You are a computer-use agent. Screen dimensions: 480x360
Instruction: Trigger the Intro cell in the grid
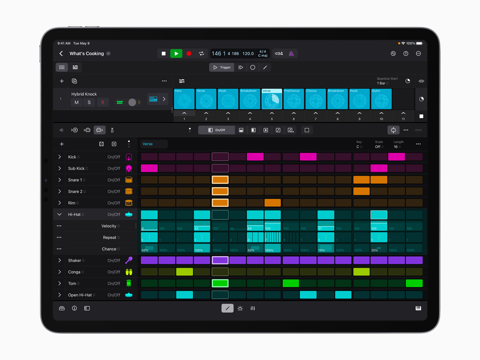pos(184,99)
